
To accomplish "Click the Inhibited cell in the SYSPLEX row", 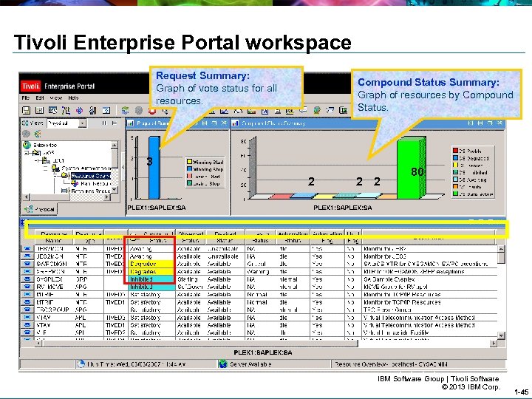I will tap(151, 279).
